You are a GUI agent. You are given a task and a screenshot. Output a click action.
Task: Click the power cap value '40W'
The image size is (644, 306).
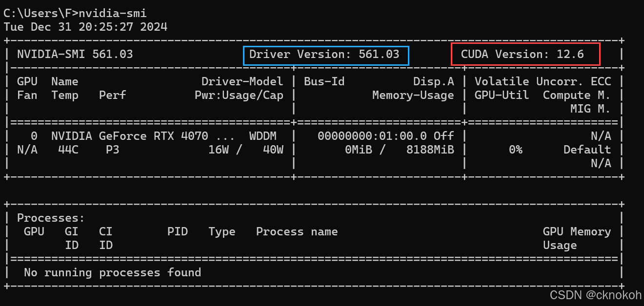tap(273, 150)
